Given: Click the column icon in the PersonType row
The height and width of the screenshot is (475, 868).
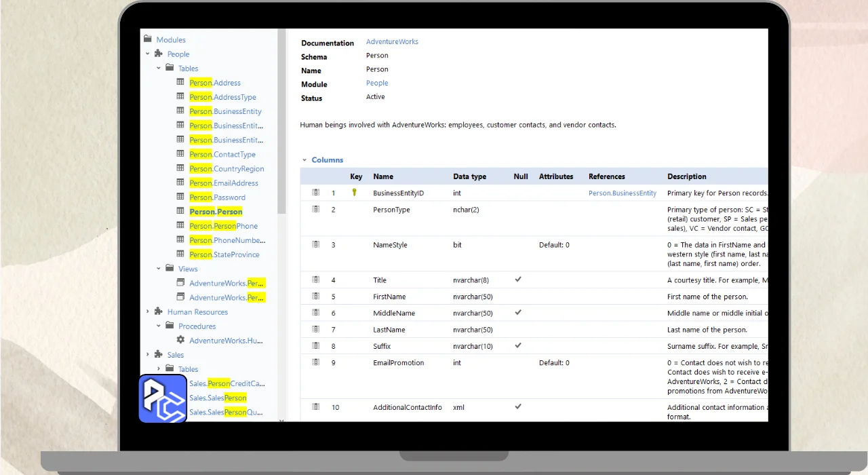Looking at the screenshot, I should coord(315,209).
